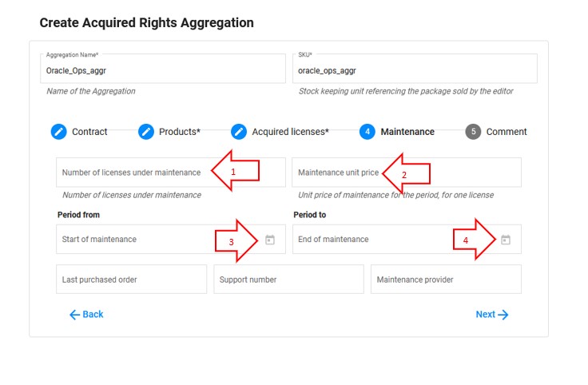Select the Number of licenses under maintenance field
This screenshot has width=588, height=385.
pos(132,173)
